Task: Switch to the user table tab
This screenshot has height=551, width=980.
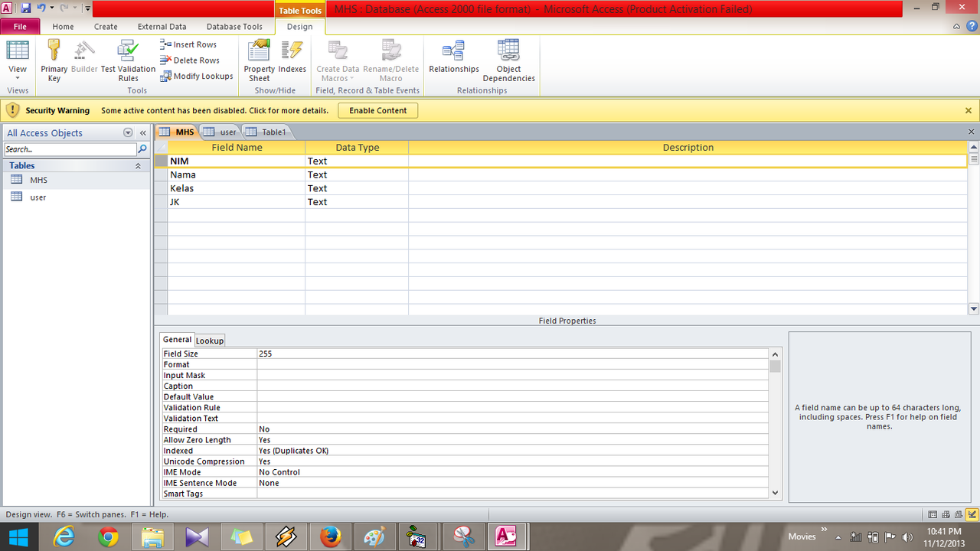Action: [220, 132]
